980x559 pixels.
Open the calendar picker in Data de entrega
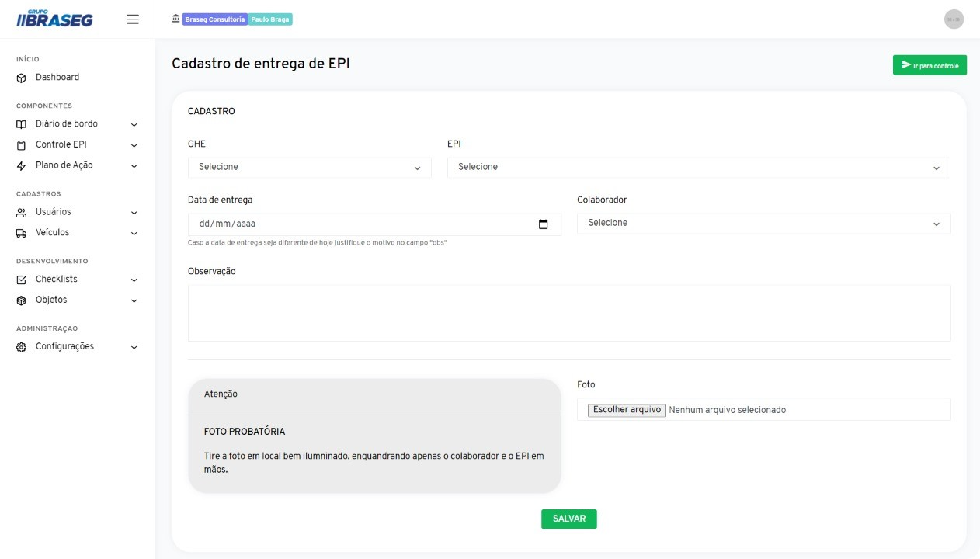[543, 224]
